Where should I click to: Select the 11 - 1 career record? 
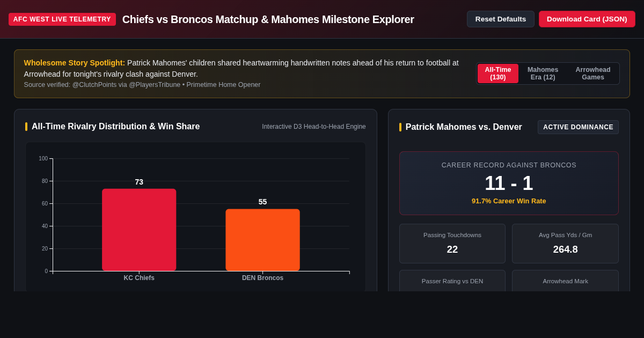509,183
